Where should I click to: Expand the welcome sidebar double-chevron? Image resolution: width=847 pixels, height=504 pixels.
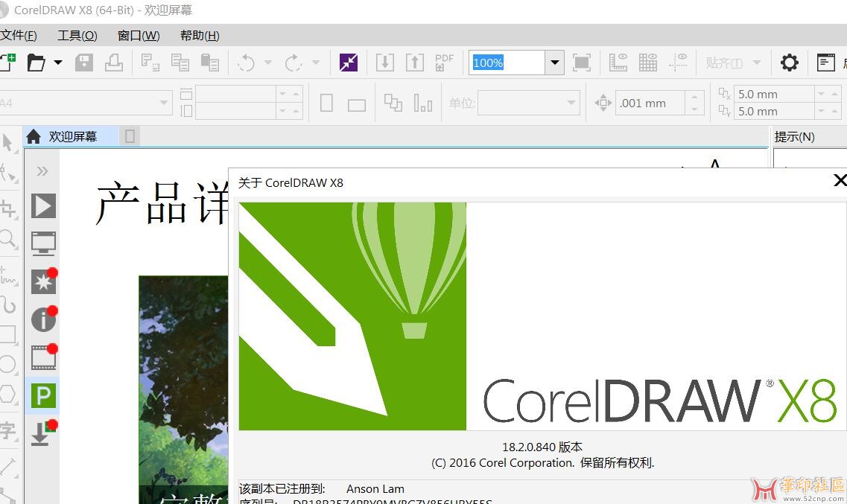42,171
